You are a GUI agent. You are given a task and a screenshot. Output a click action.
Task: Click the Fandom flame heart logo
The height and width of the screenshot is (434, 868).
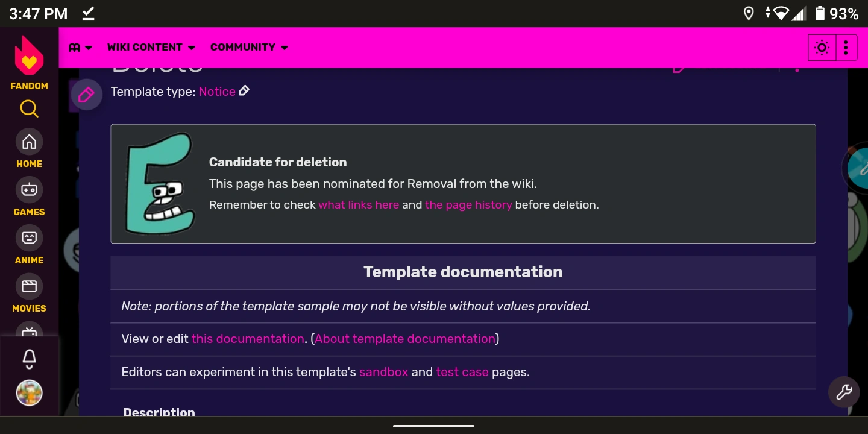[x=29, y=55]
